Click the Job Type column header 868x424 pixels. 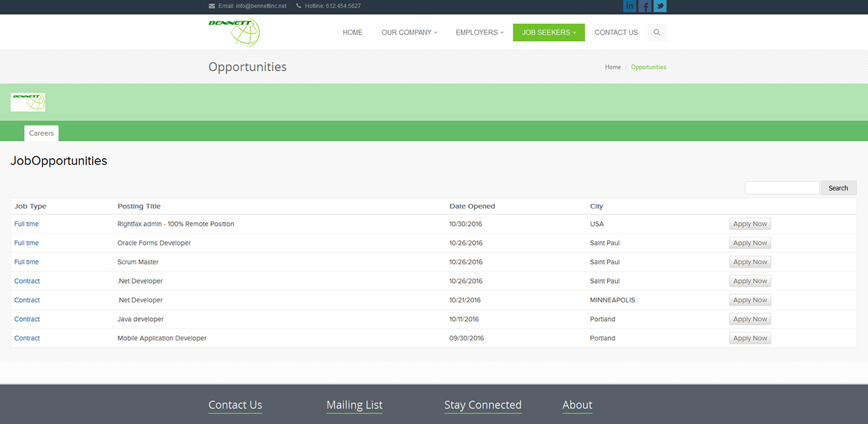(x=30, y=207)
